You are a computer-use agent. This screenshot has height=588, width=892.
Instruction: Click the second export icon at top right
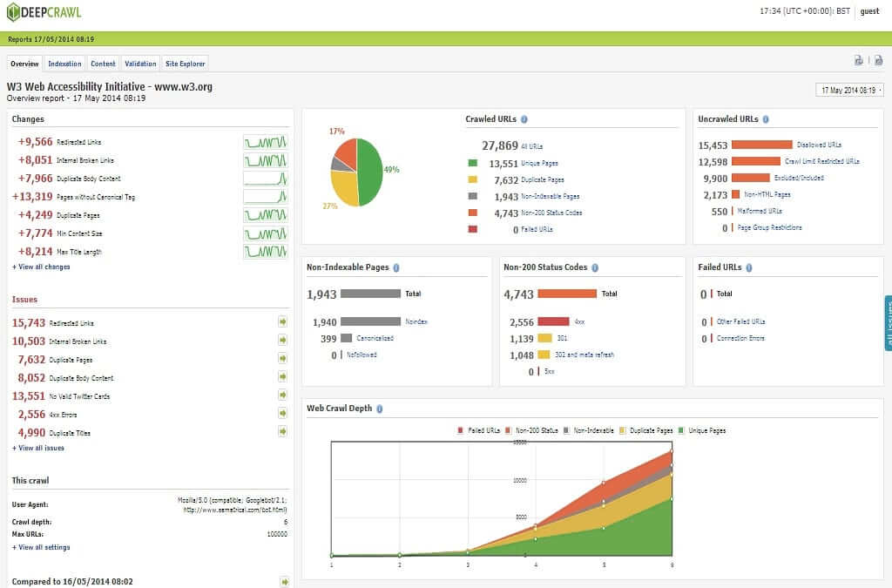[x=878, y=60]
